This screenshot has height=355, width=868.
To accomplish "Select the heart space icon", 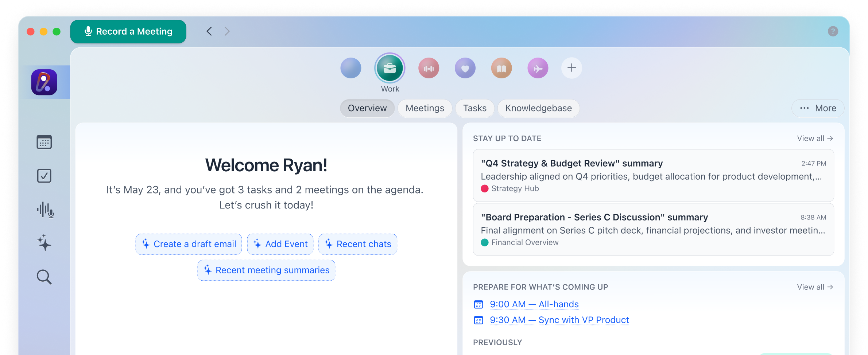I will pyautogui.click(x=465, y=68).
